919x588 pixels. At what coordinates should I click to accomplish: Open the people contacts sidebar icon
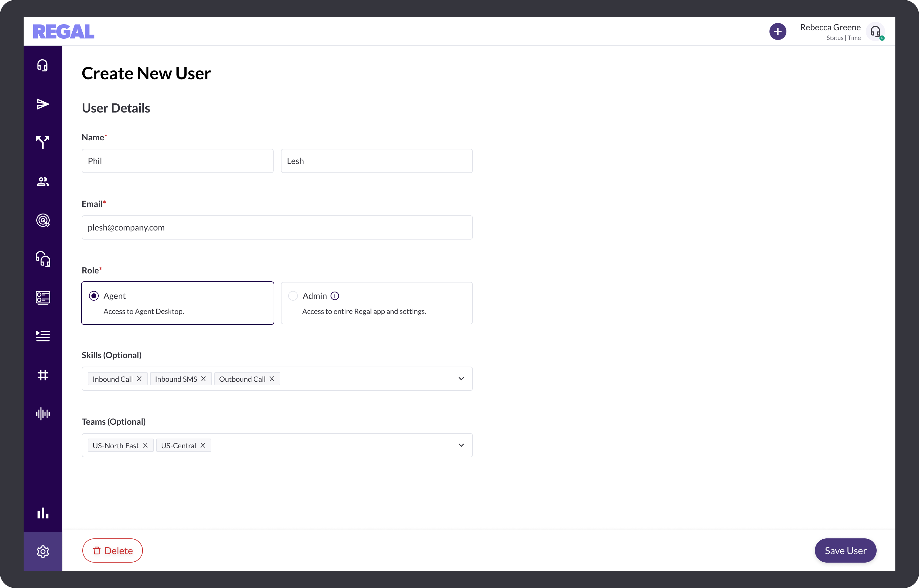click(x=43, y=181)
